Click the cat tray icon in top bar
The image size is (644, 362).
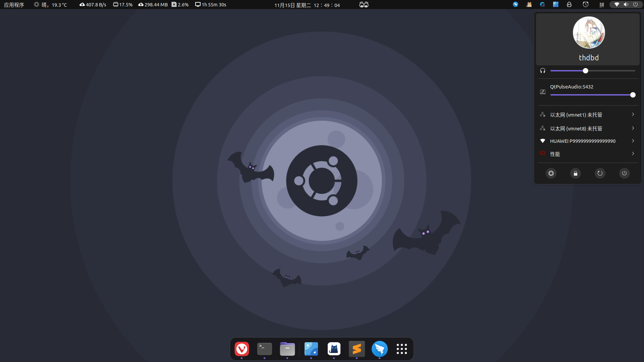click(529, 5)
